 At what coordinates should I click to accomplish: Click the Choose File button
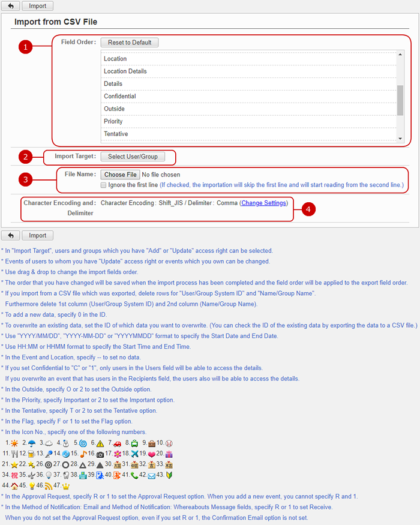(x=120, y=175)
